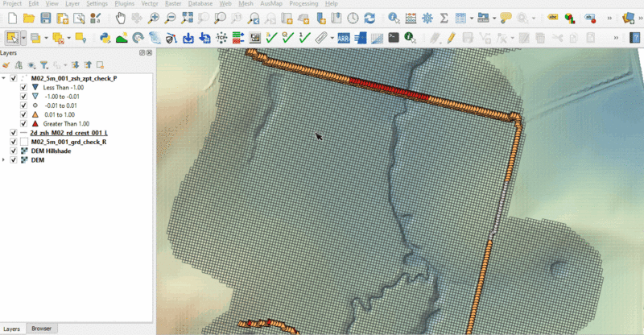
Task: Select the Pan Map hand tool
Action: (120, 17)
